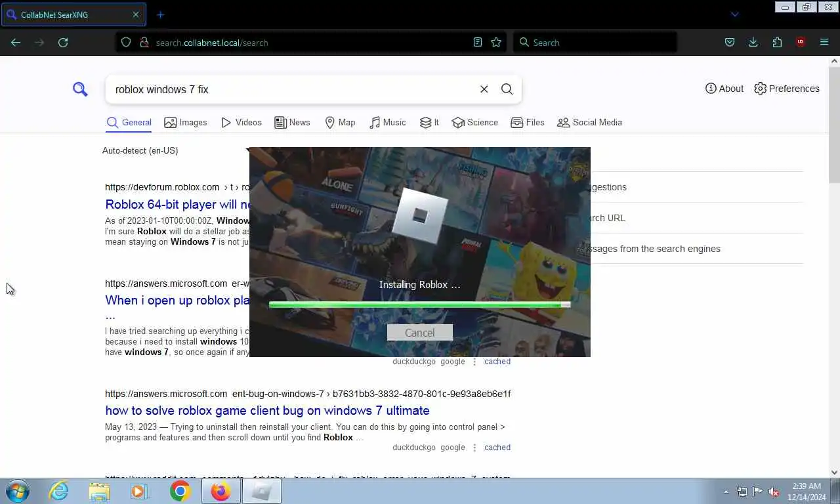Image resolution: width=840 pixels, height=504 pixels.
Task: Click the SearXNG magnifier logo
Action: coord(80,89)
